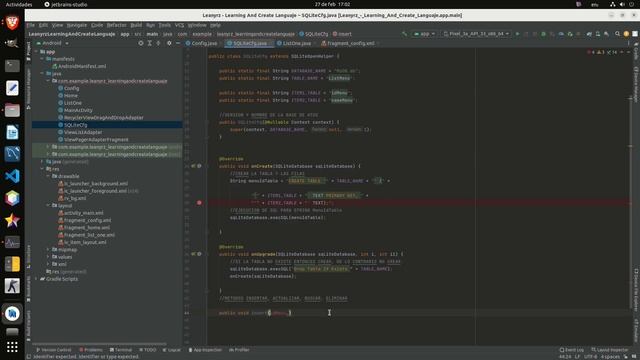Collapse the app module tree node
The image size is (640, 360).
36,52
